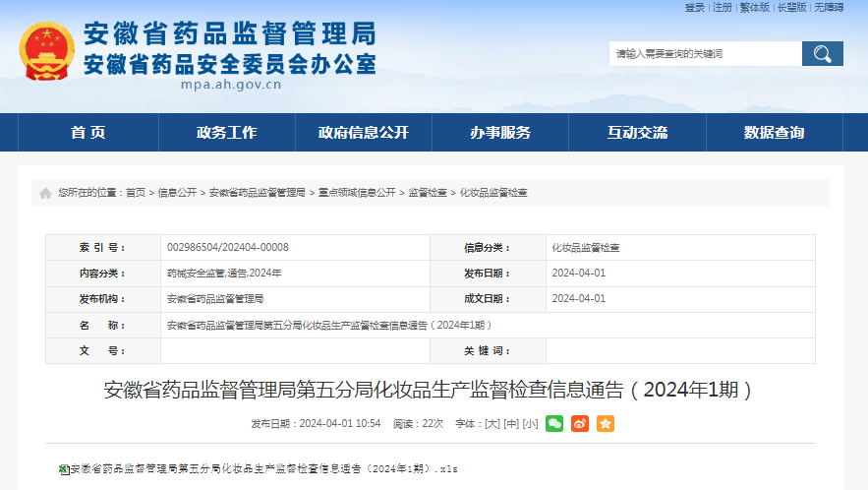The image size is (868, 490).
Task: Set font size to medium [中]
Action: point(510,423)
